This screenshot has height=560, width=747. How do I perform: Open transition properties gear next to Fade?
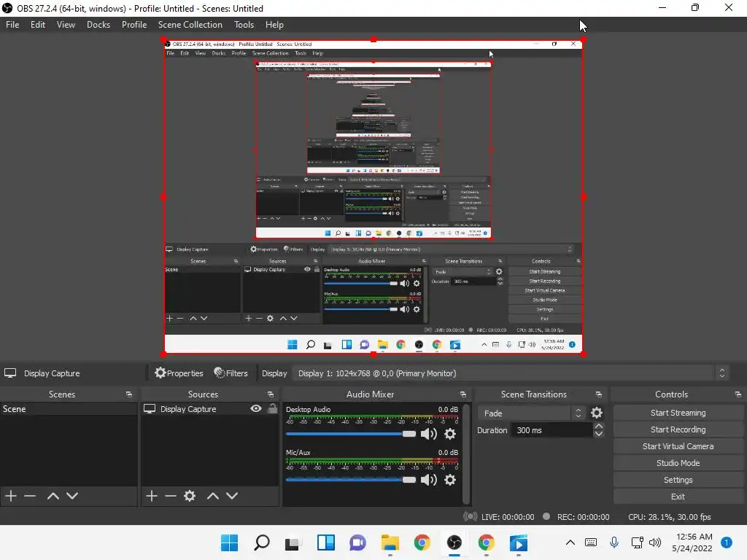coord(597,413)
